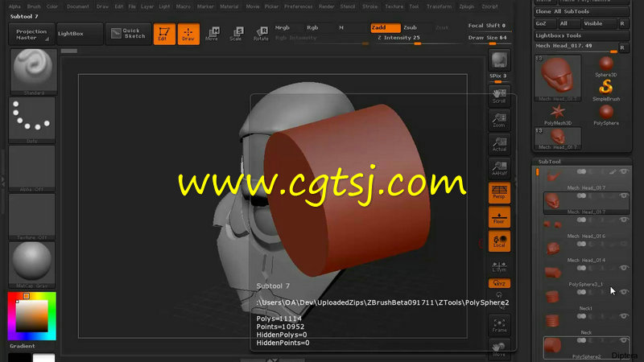The width and height of the screenshot is (644, 362).
Task: Click the BPR render icon
Action: 499,60
